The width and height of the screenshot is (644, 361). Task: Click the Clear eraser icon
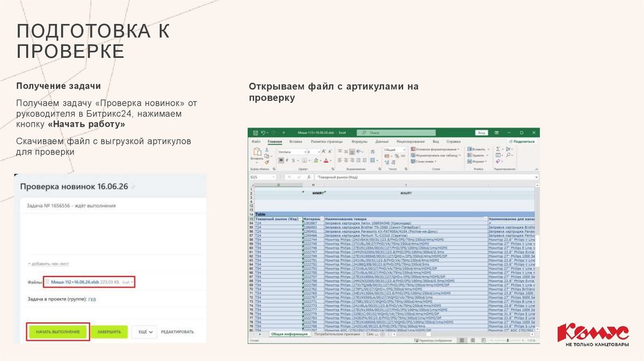[498, 162]
